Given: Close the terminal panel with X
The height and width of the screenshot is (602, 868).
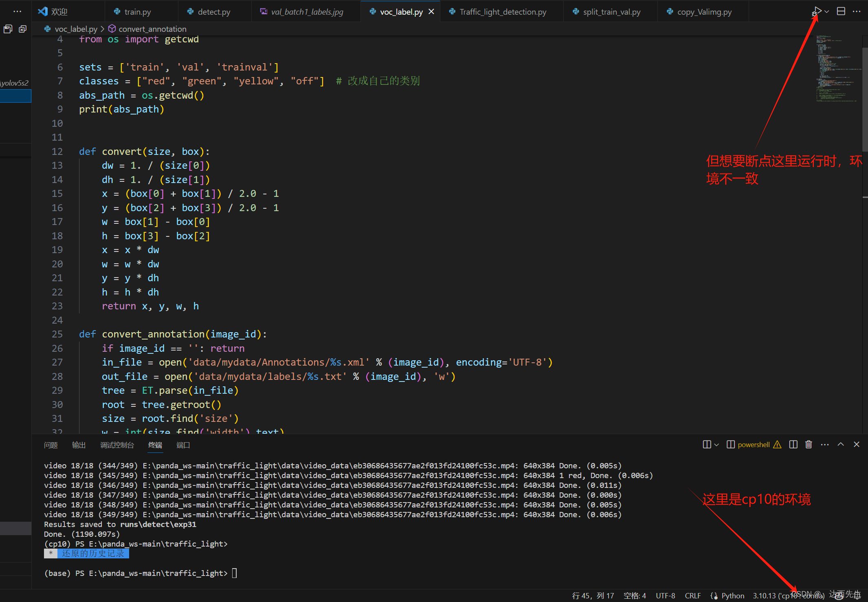Looking at the screenshot, I should (857, 444).
